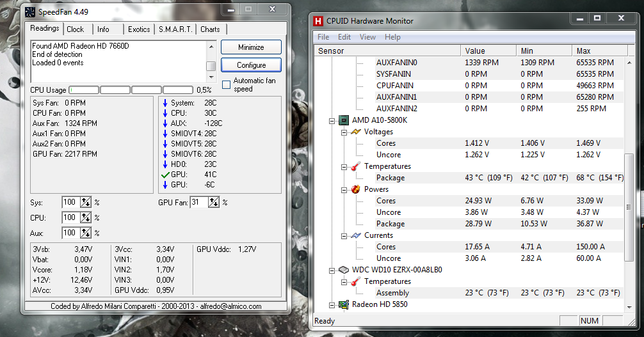
Task: Enable the Automatic fan speed checkbox
Action: [x=227, y=84]
